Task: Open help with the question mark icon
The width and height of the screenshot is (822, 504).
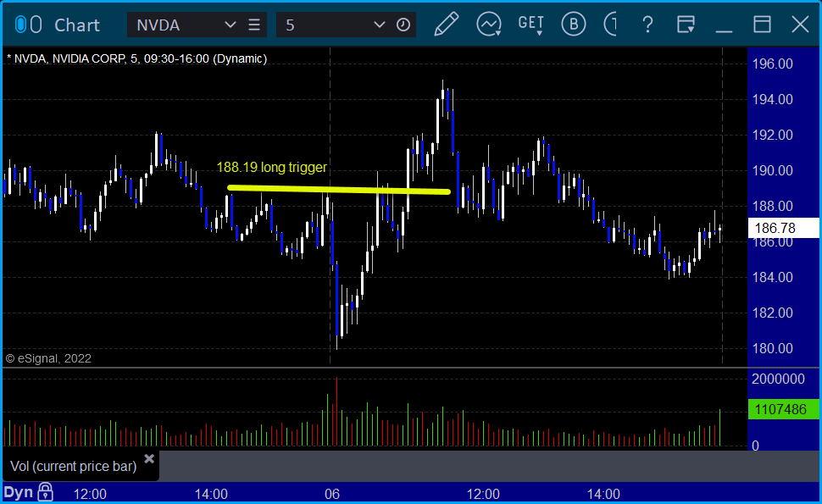Action: (x=647, y=25)
